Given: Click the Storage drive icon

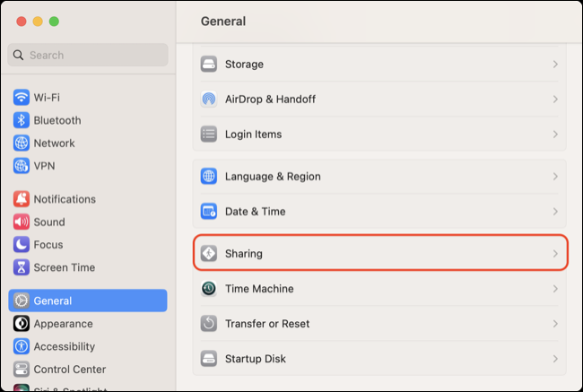Looking at the screenshot, I should [209, 65].
